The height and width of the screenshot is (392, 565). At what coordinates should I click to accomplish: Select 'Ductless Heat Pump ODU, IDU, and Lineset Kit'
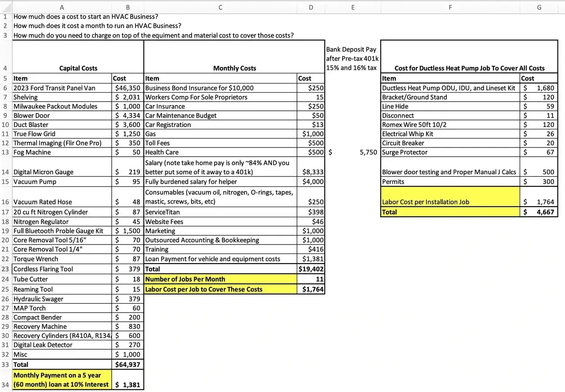click(x=450, y=88)
